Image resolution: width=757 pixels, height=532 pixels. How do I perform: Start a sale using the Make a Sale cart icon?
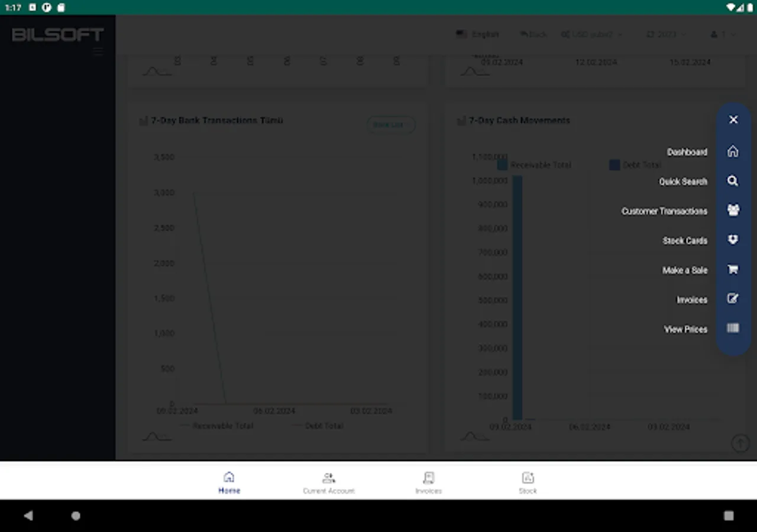733,270
